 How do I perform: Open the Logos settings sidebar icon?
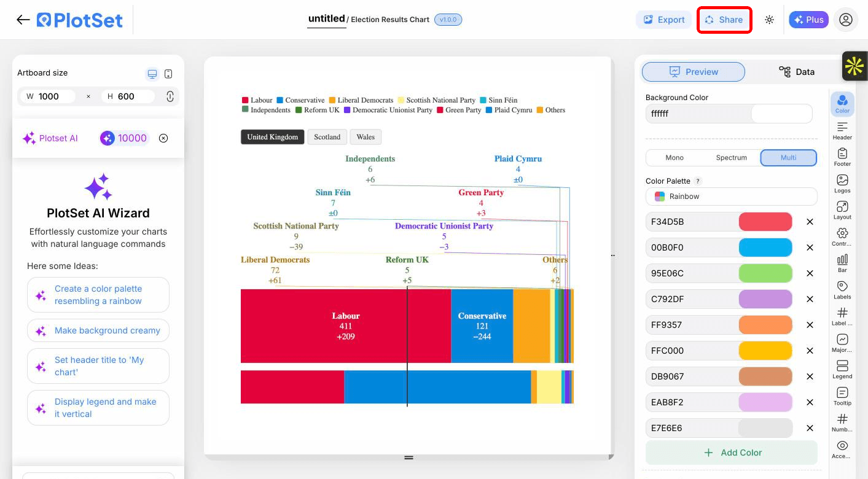[x=842, y=184]
